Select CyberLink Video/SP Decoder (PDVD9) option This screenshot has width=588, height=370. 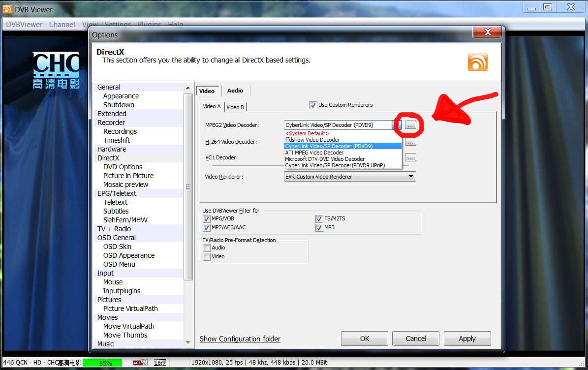pos(343,146)
